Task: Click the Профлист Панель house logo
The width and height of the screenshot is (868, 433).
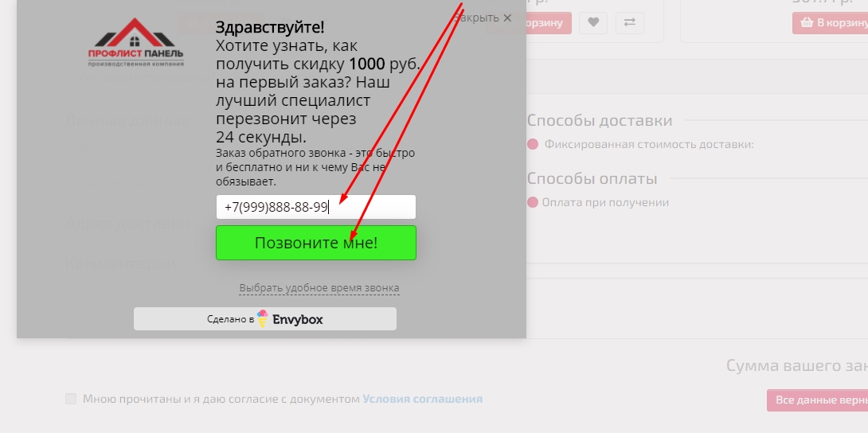Action: click(x=135, y=42)
